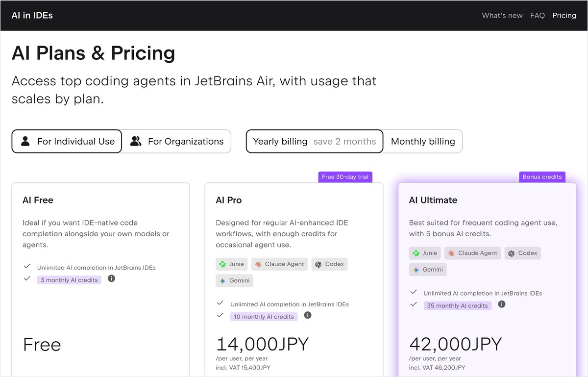Click info icon beside 35 monthly AI credits

point(502,304)
